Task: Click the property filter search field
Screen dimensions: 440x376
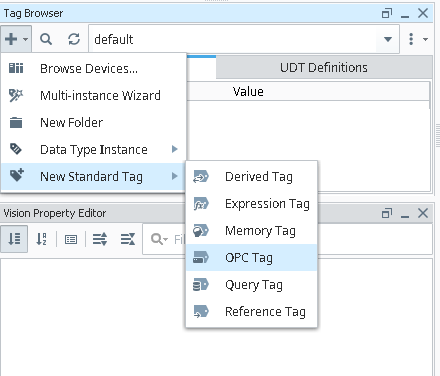Action: point(287,239)
